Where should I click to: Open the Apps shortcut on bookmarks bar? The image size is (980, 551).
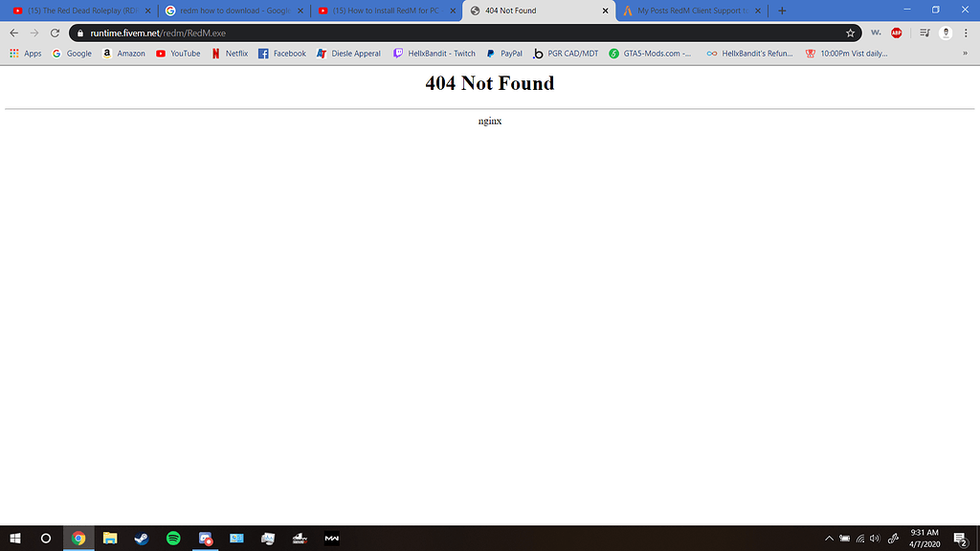pyautogui.click(x=26, y=53)
